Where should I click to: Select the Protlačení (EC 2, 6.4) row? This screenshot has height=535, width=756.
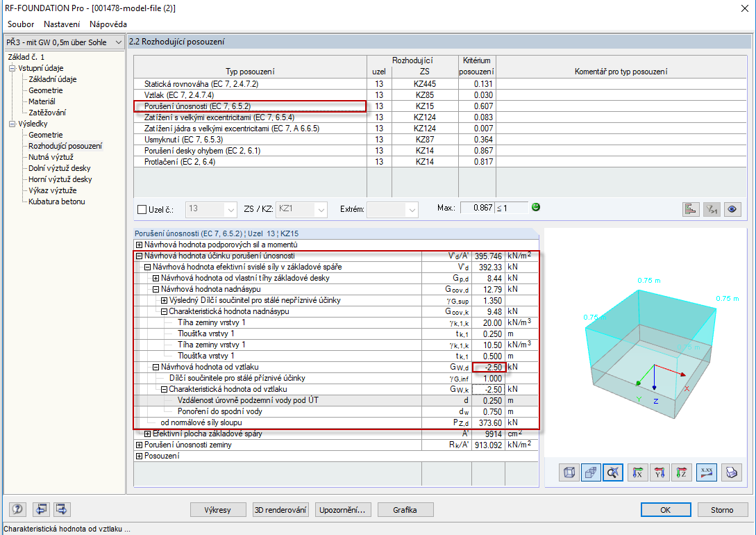coord(439,162)
